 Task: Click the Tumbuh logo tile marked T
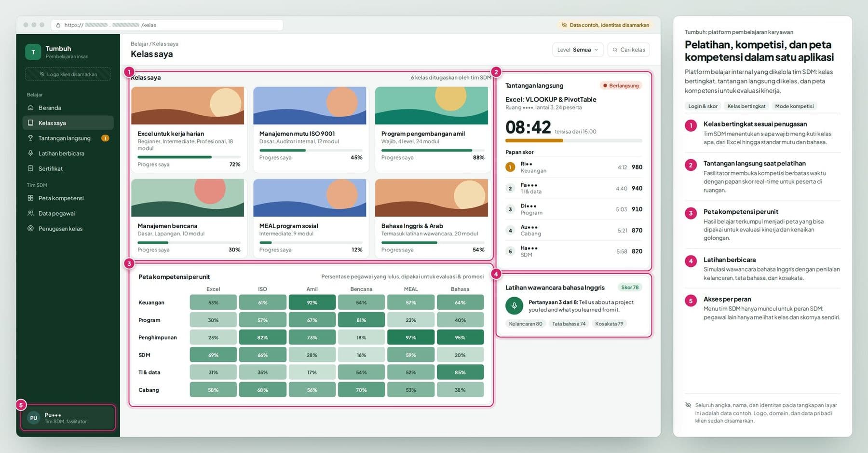coord(33,52)
